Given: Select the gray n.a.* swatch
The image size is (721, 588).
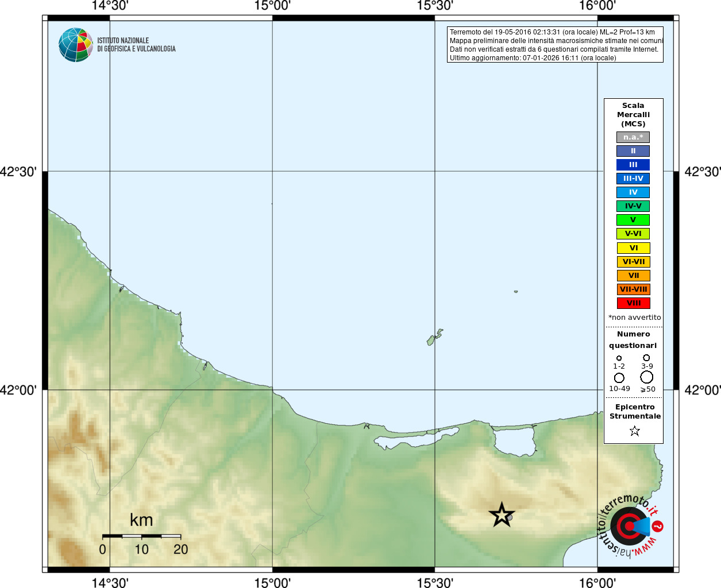Looking at the screenshot, I should [x=633, y=137].
